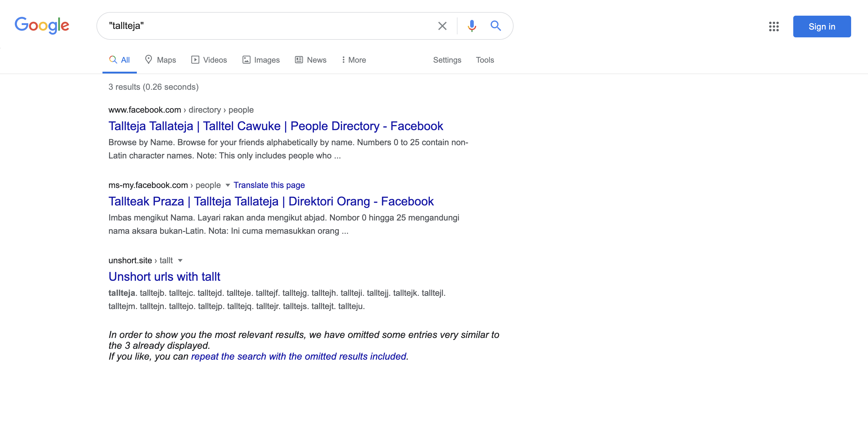The width and height of the screenshot is (868, 444).
Task: Open Settings in the search bar
Action: (x=447, y=60)
